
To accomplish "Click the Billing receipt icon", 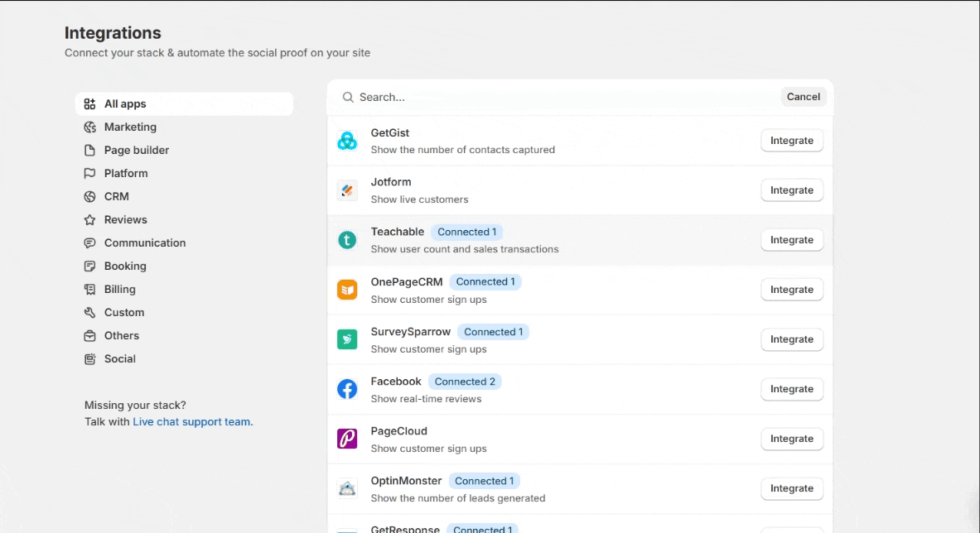I will pos(90,289).
